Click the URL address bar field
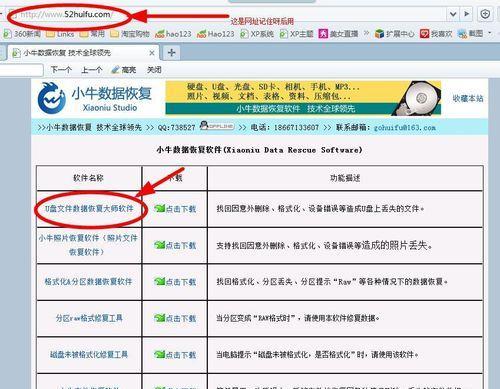Image resolution: width=500 pixels, height=389 pixels. click(227, 15)
